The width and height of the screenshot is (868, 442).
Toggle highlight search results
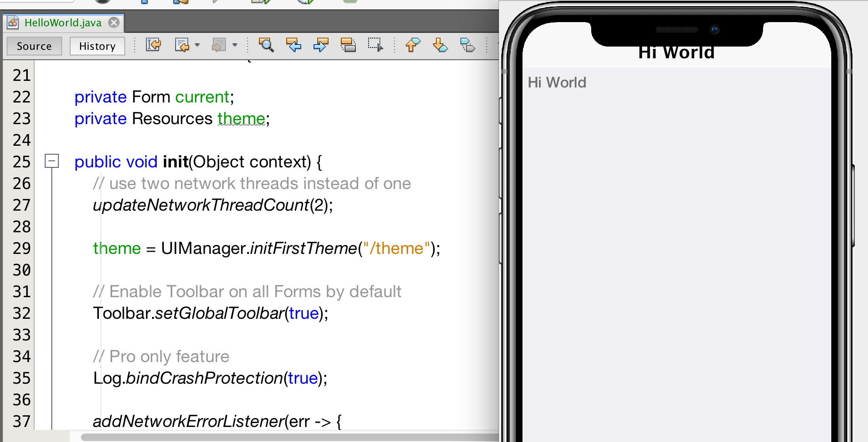(x=348, y=46)
